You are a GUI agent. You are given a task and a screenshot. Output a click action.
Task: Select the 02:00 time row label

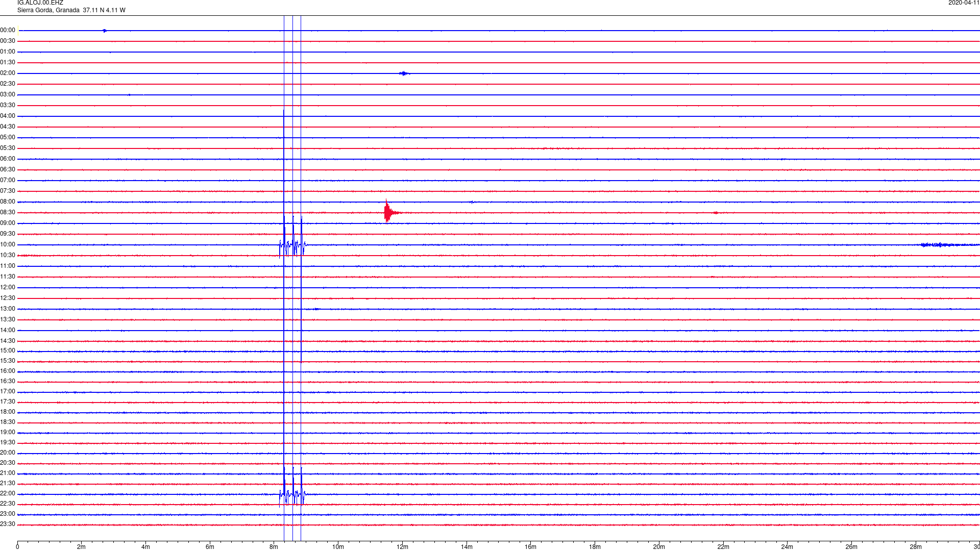[8, 73]
